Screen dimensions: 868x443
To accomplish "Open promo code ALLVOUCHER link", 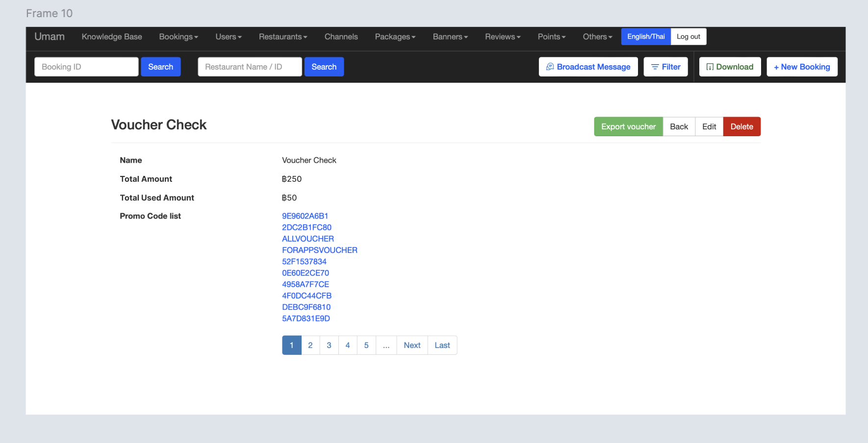I will pos(308,239).
